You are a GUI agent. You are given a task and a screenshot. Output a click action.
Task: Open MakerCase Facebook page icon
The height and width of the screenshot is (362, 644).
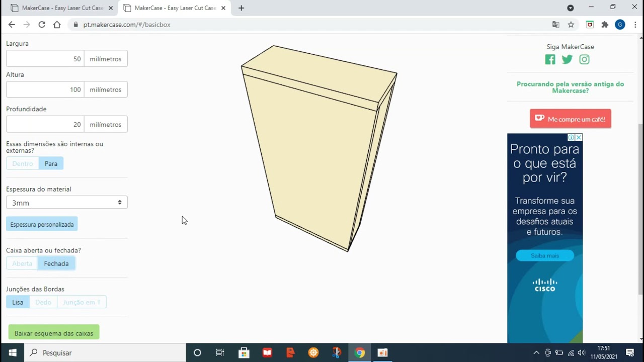click(x=550, y=59)
